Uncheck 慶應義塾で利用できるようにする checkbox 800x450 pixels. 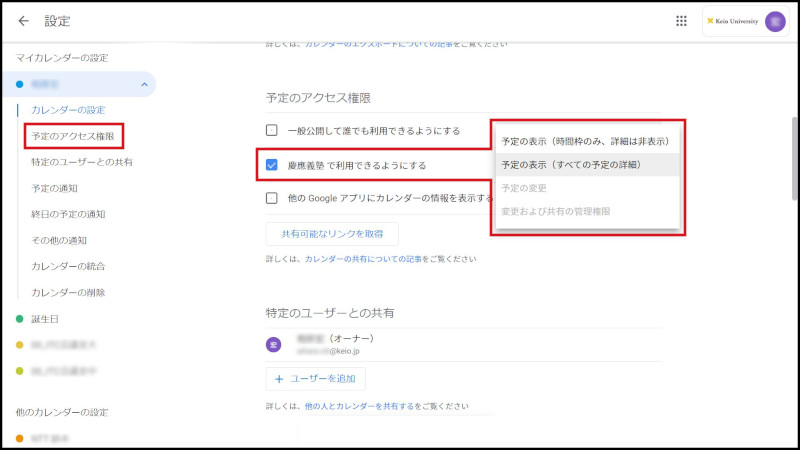click(x=272, y=164)
